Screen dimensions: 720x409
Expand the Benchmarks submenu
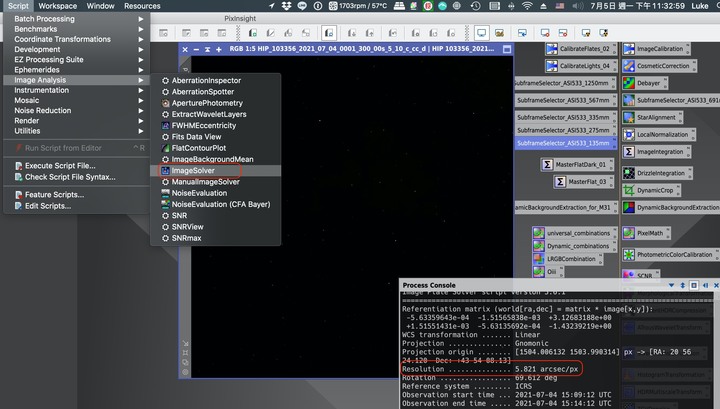(x=76, y=29)
